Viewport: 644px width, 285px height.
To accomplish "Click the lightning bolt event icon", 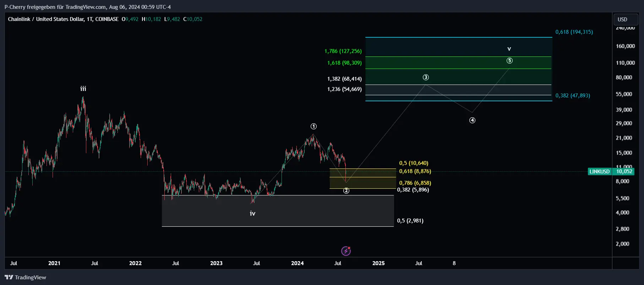I will pos(346,251).
